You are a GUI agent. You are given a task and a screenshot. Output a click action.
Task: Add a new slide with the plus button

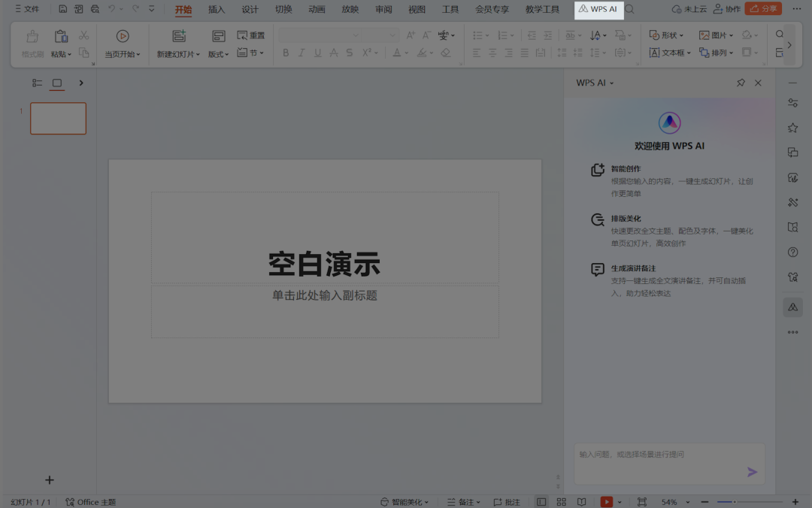click(49, 480)
